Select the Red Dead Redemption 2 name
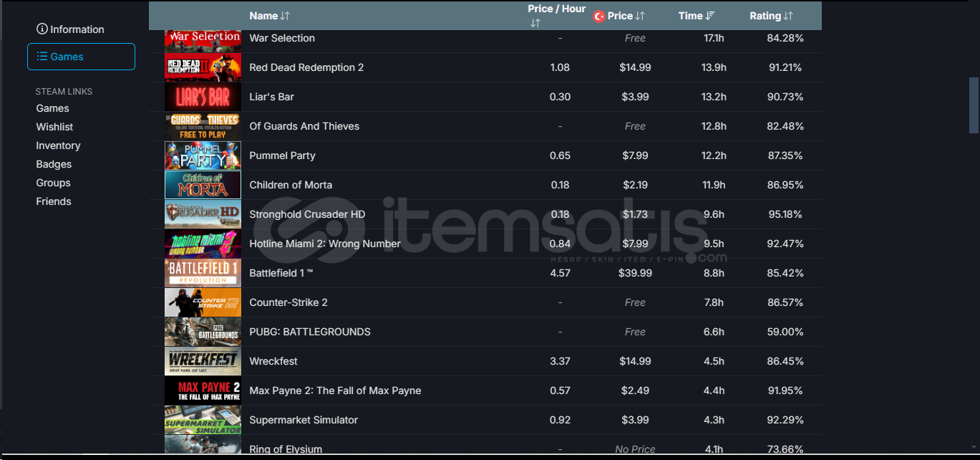Image resolution: width=980 pixels, height=460 pixels. click(x=306, y=67)
